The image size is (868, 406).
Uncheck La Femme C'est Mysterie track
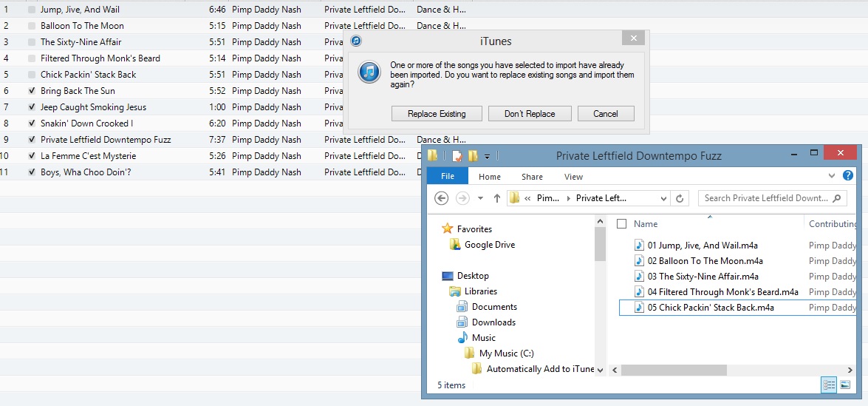point(32,155)
